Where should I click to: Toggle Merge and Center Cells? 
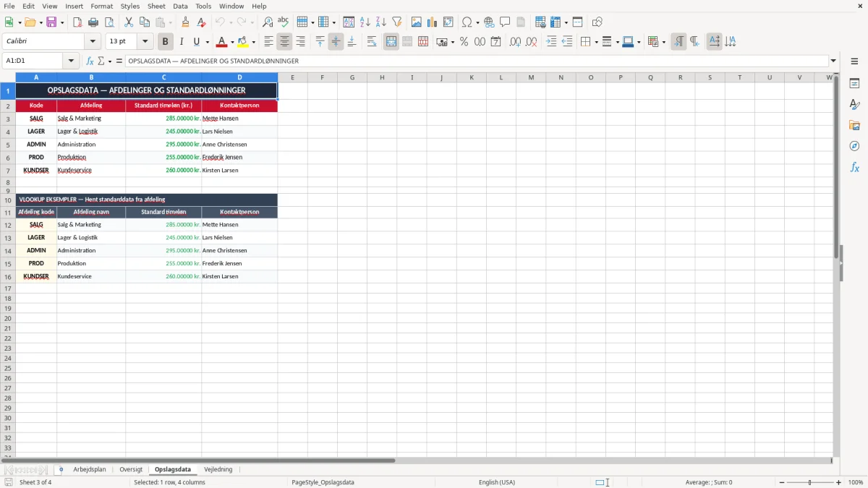pyautogui.click(x=391, y=42)
